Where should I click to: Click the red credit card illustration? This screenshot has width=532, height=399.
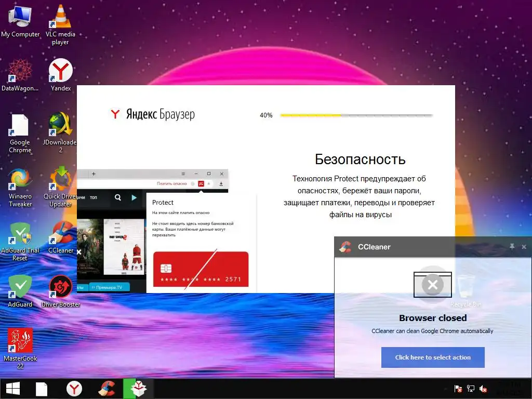point(201,270)
